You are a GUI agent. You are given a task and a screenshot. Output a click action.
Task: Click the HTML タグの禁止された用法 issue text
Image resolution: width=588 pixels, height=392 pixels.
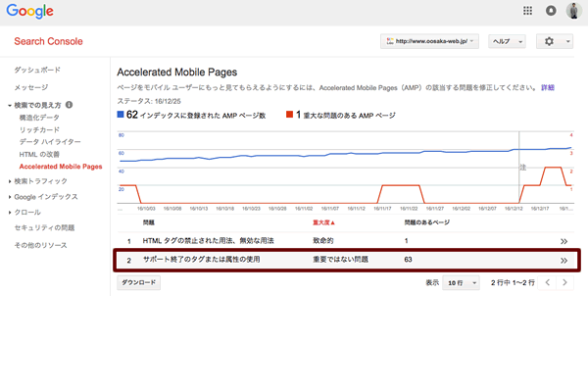click(208, 241)
